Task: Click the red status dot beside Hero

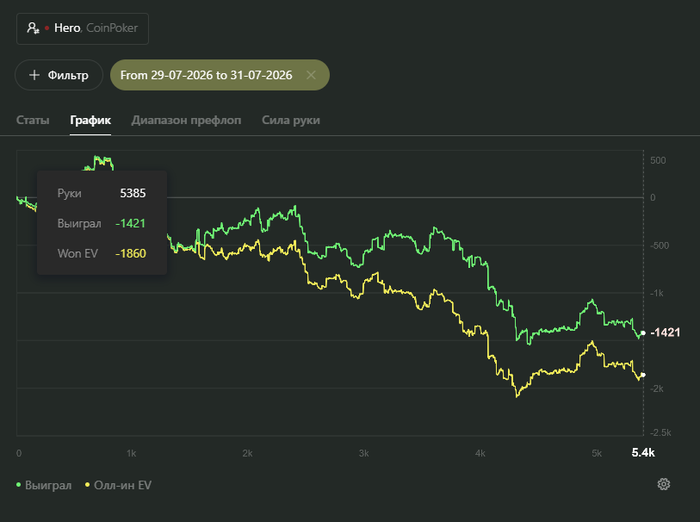Action: point(47,28)
